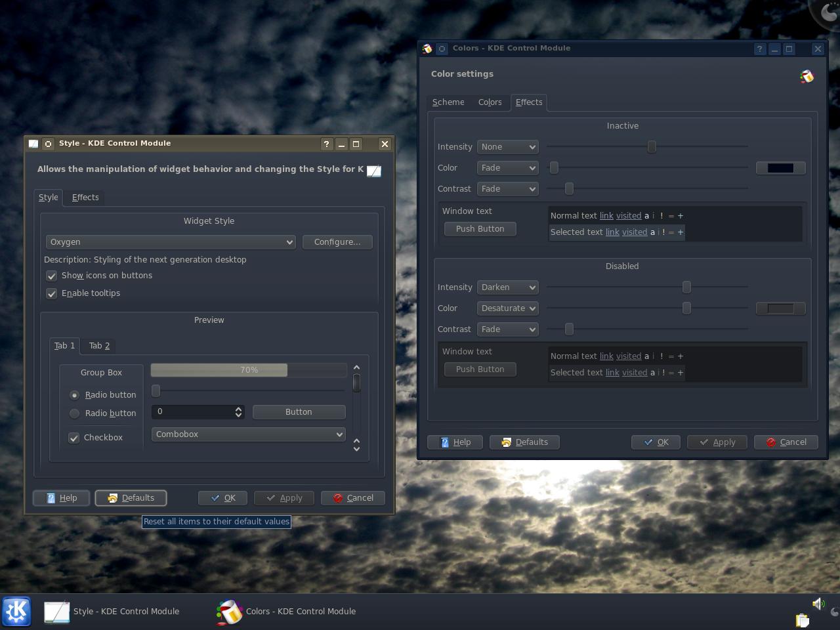Open the preview Combobox dropdown
The width and height of the screenshot is (840, 630).
click(249, 434)
